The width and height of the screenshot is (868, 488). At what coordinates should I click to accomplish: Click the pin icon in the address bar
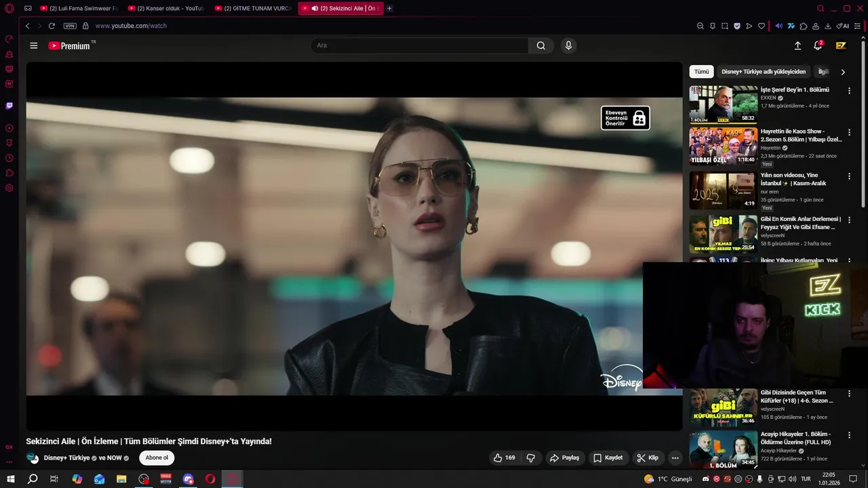coord(713,26)
